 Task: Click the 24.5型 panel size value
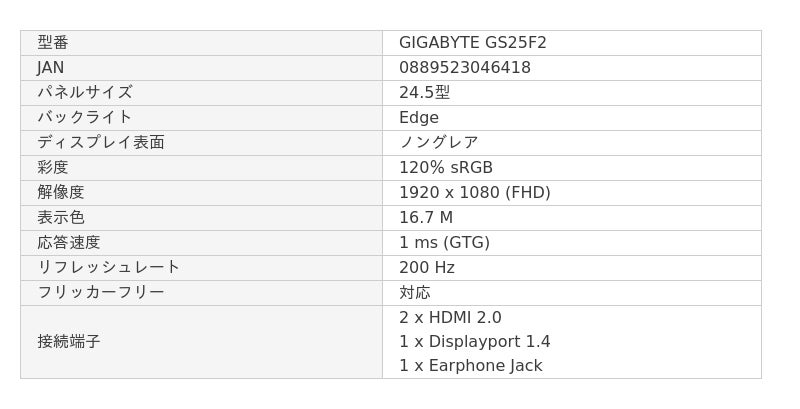pyautogui.click(x=424, y=93)
